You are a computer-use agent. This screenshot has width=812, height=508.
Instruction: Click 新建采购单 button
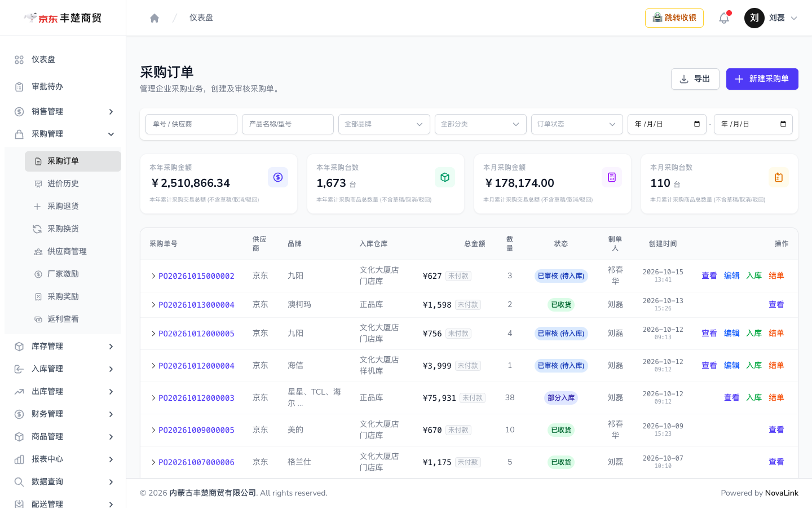(762, 79)
